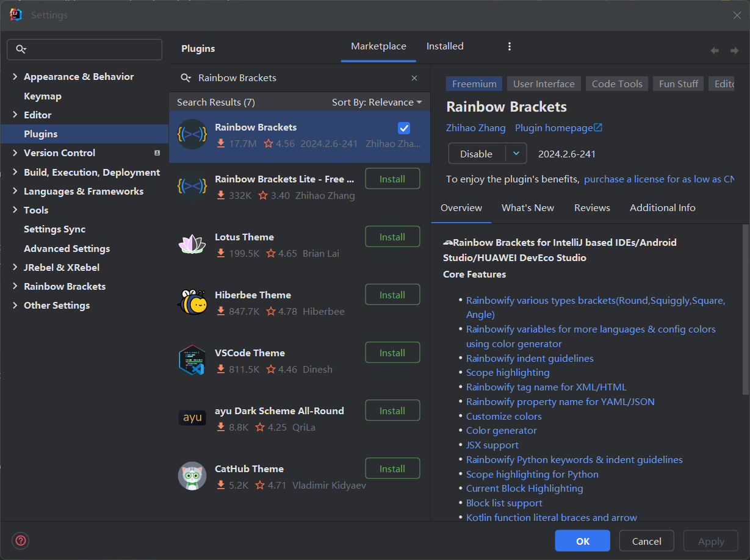The width and height of the screenshot is (750, 560).
Task: Expand the Tools settings node
Action: coord(15,210)
